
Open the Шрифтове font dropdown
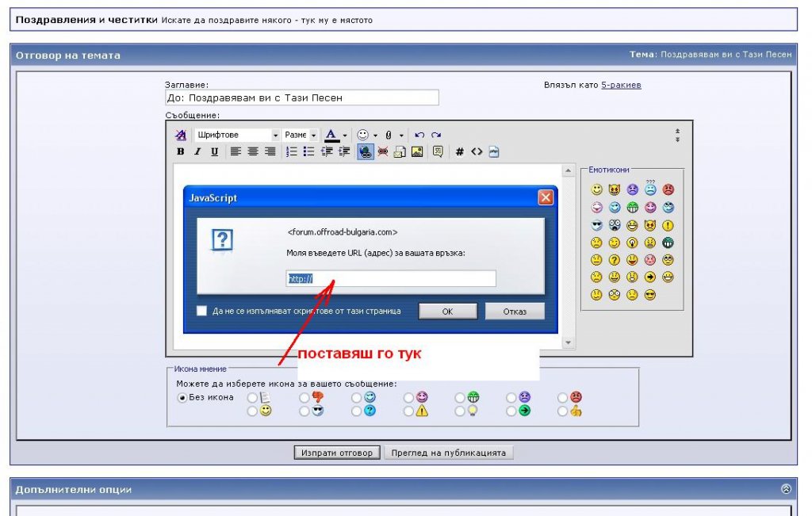tap(237, 135)
